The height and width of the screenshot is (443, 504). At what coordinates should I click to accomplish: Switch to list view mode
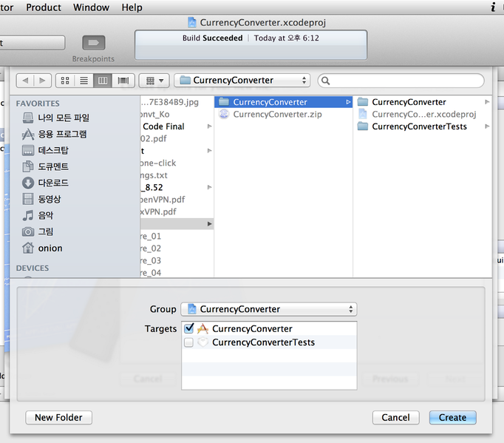84,81
